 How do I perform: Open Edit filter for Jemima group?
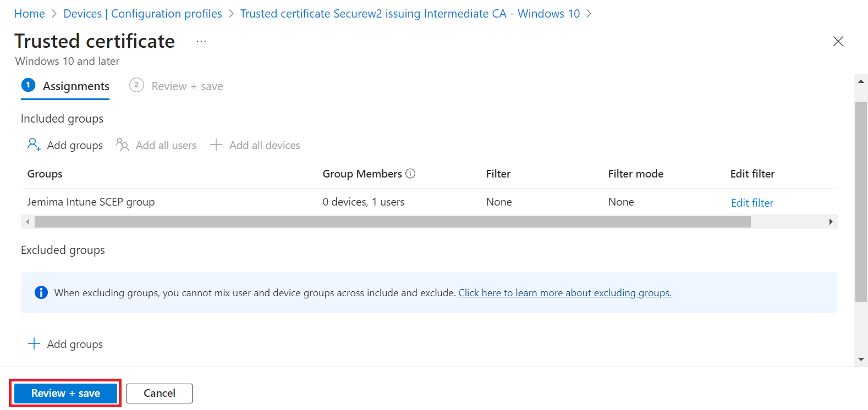click(752, 203)
